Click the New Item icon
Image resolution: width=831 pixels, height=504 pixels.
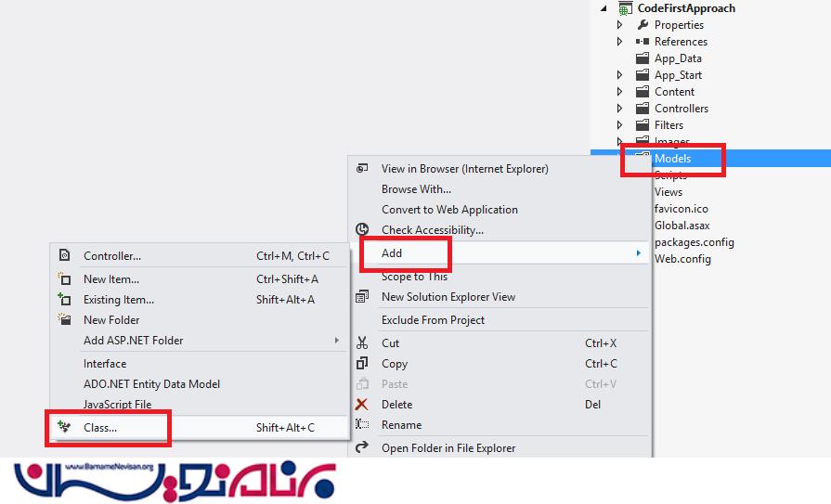coord(64,278)
